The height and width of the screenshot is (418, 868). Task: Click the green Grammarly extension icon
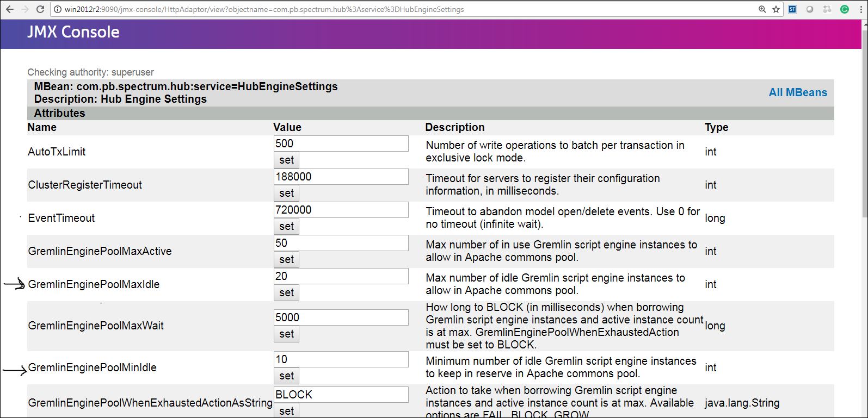pos(845,9)
